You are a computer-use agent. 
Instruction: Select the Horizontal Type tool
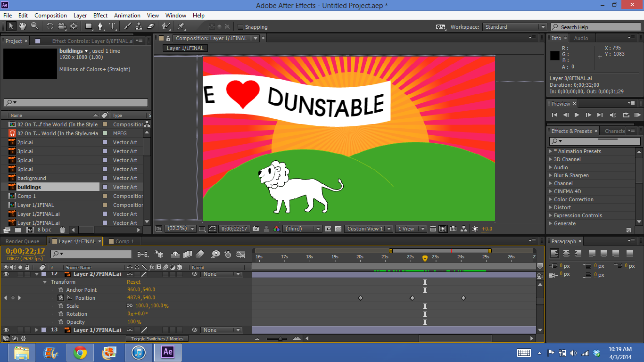(113, 26)
